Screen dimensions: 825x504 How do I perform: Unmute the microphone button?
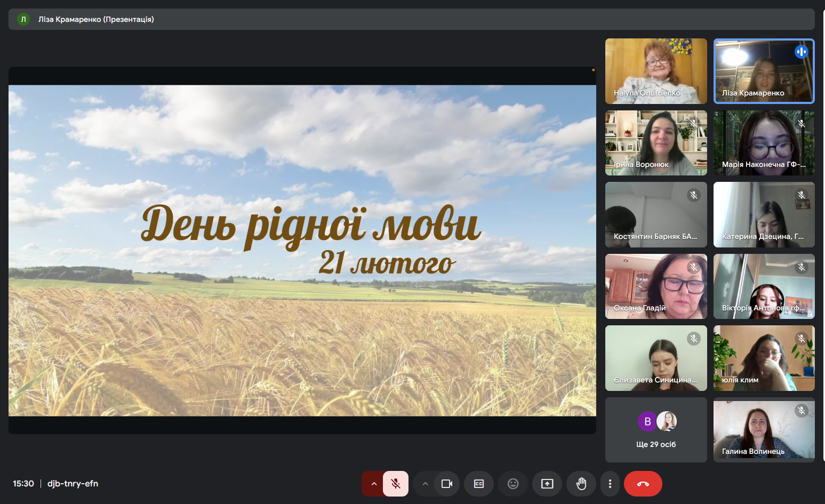point(395,484)
